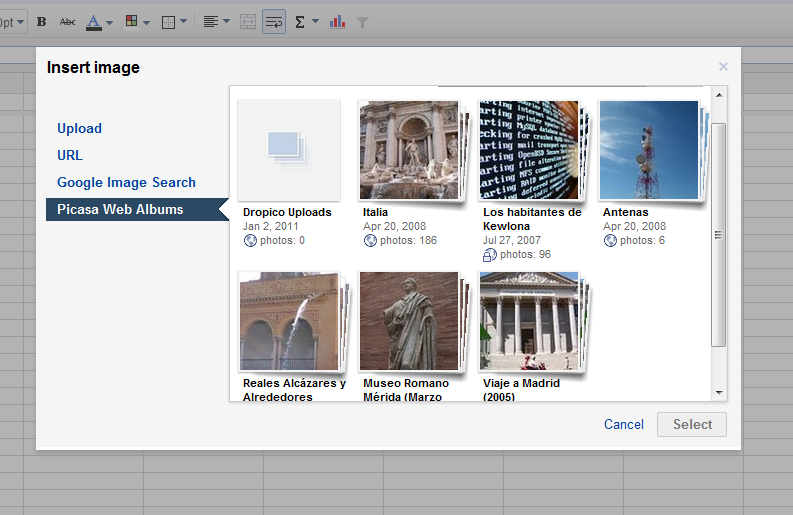Click the filter funnel icon

coord(362,22)
